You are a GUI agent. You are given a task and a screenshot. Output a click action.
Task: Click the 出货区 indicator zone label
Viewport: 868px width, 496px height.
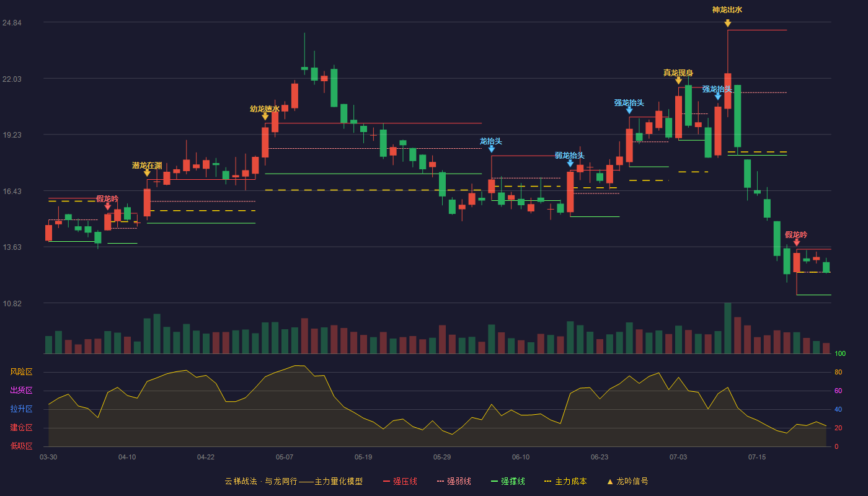21,391
